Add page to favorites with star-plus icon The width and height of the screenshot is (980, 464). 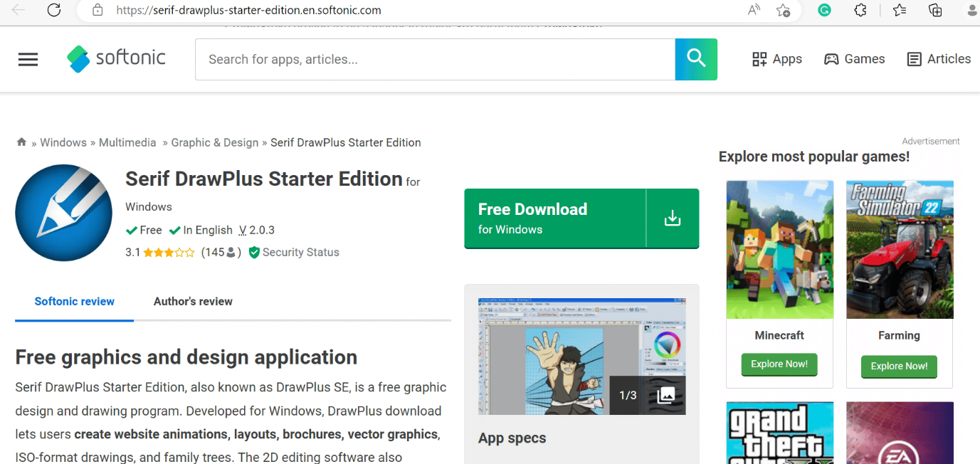click(x=783, y=10)
